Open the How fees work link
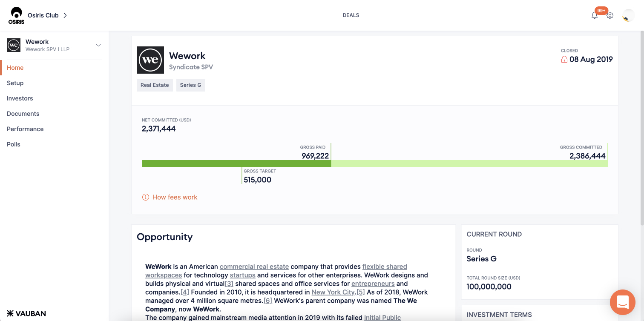 pos(175,197)
